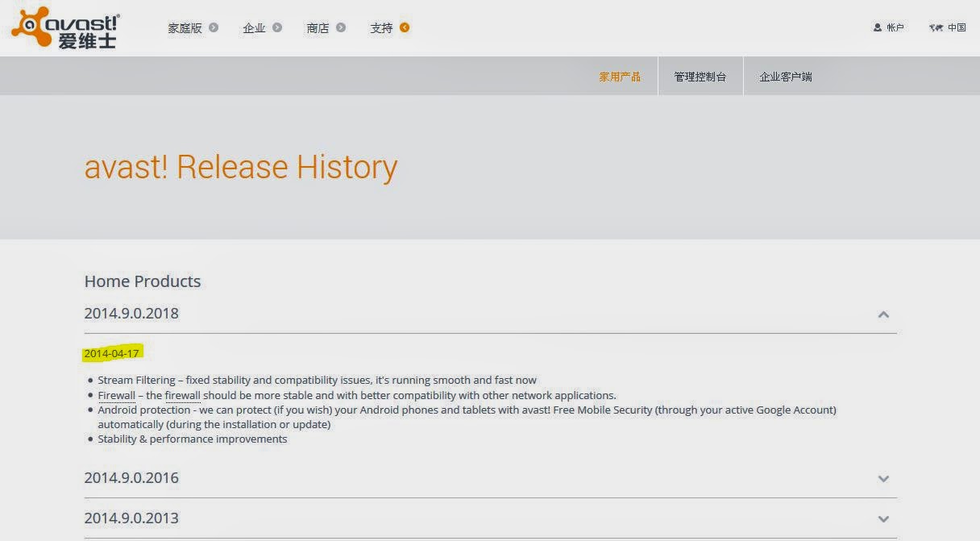
Task: Click the 2014.9.0.2013 version heading
Action: [x=131, y=518]
